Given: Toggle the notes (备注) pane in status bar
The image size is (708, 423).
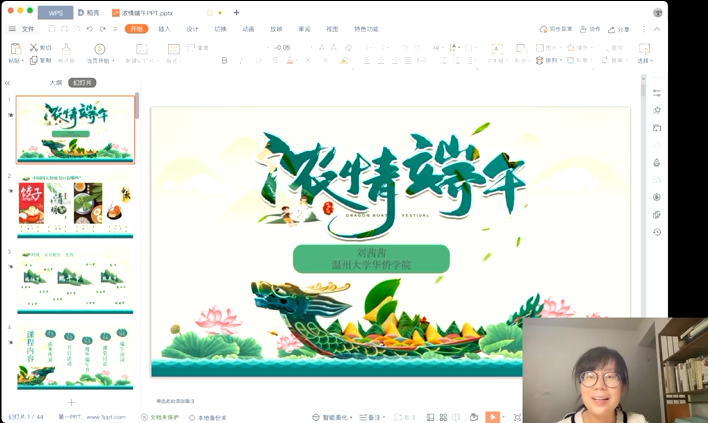Looking at the screenshot, I should tap(372, 417).
